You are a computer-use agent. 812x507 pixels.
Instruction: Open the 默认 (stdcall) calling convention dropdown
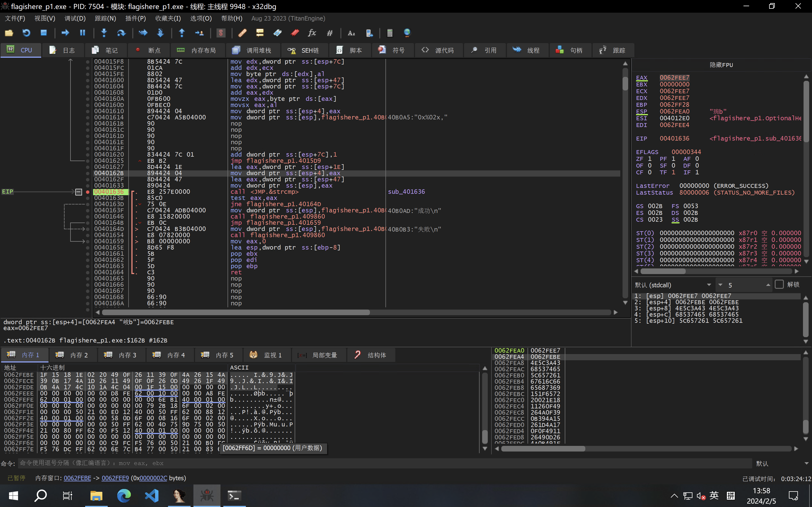point(673,285)
